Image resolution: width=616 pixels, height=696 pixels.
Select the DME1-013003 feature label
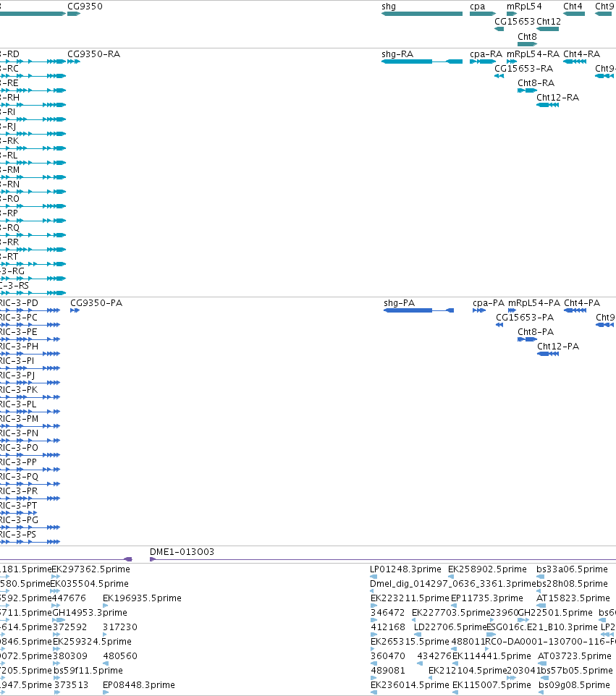point(182,552)
